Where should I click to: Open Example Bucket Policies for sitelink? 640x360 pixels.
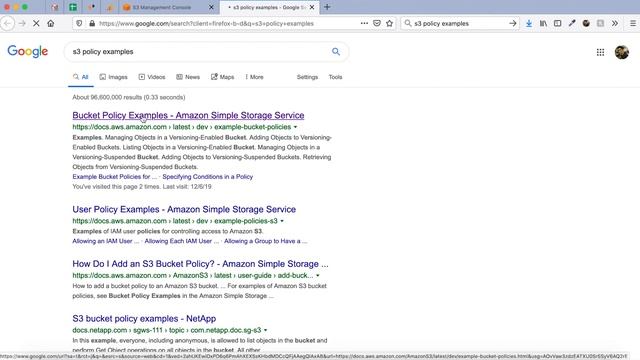tap(115, 177)
